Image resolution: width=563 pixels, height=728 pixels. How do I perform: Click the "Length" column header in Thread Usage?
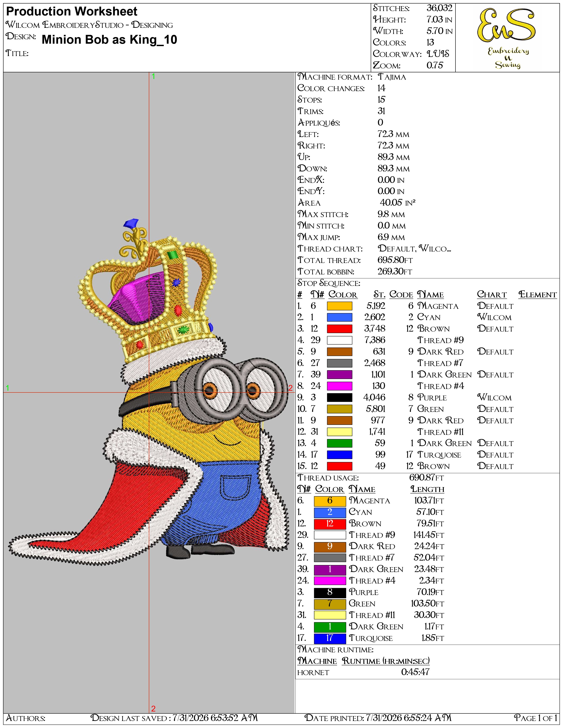click(427, 489)
